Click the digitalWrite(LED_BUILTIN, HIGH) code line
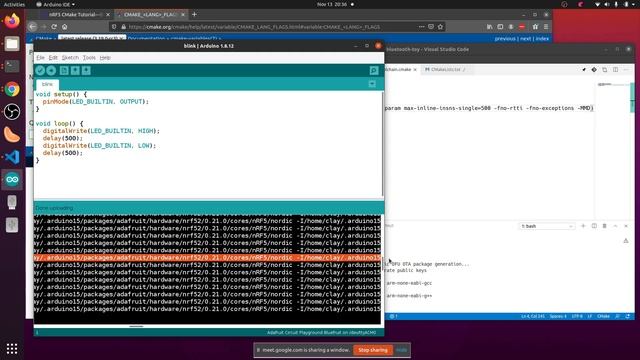The height and width of the screenshot is (360, 640). tap(101, 131)
